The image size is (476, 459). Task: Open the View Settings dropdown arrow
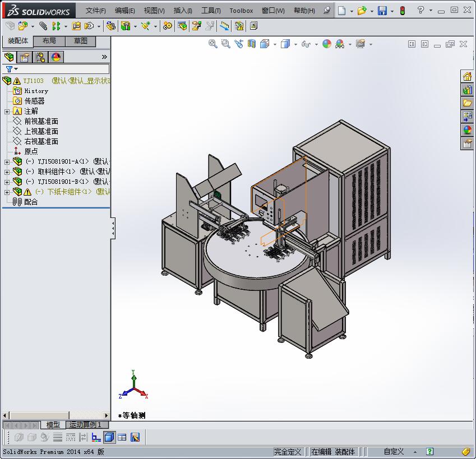371,45
